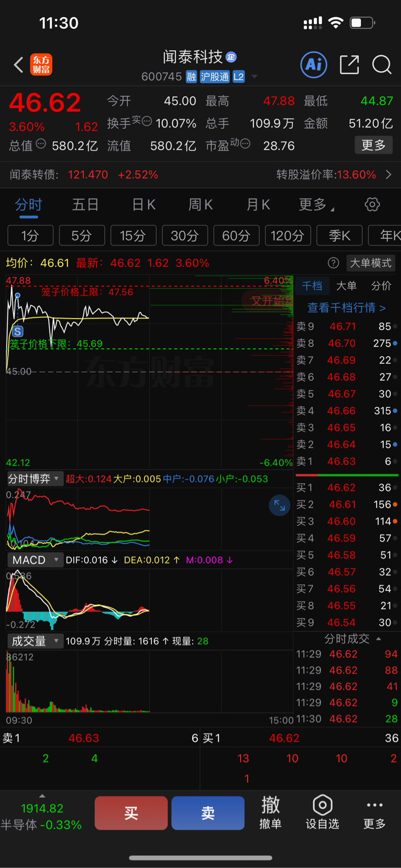
Task: Collapse the 分时成交 trades list
Action: tap(352, 639)
